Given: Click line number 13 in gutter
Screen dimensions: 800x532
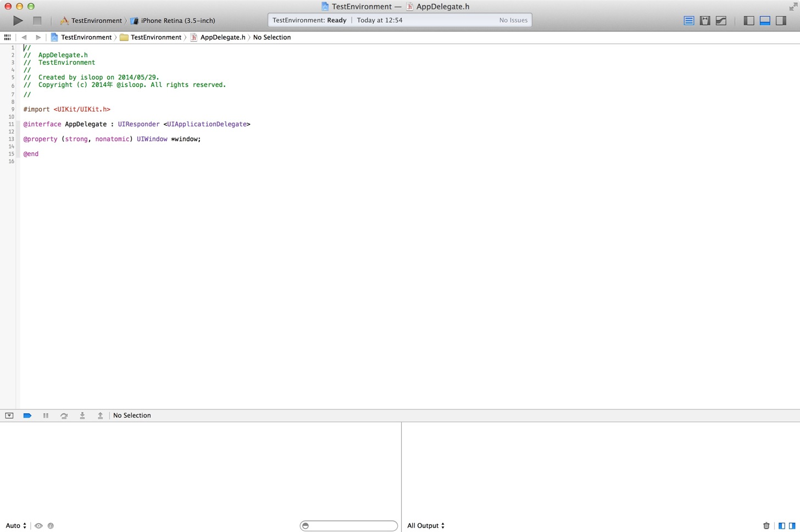Looking at the screenshot, I should (x=11, y=139).
